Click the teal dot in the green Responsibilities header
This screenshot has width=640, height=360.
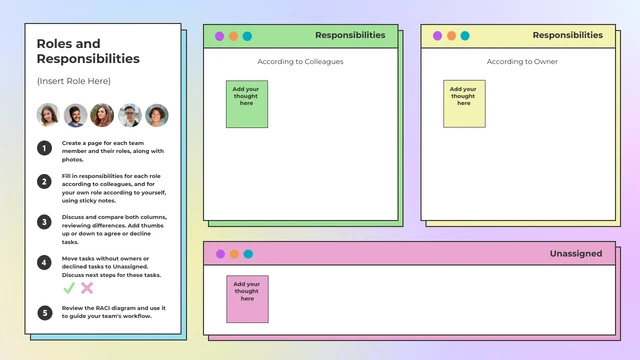tap(247, 36)
